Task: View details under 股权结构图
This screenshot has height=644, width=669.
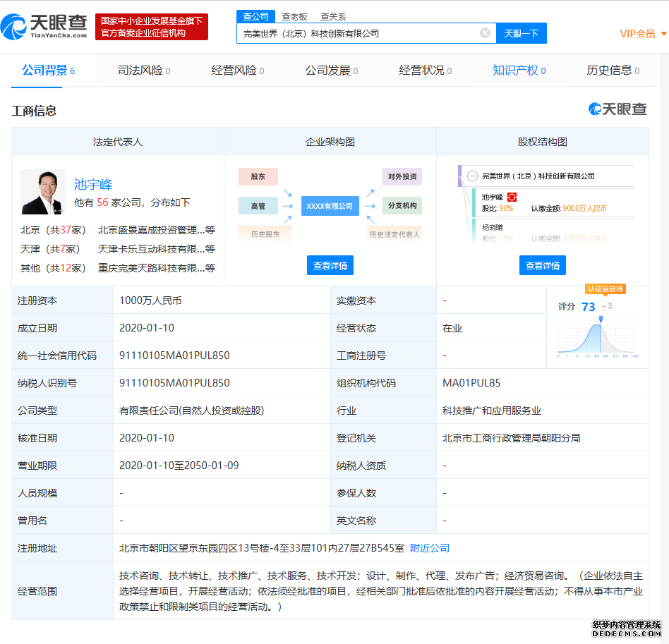Action: pyautogui.click(x=542, y=265)
